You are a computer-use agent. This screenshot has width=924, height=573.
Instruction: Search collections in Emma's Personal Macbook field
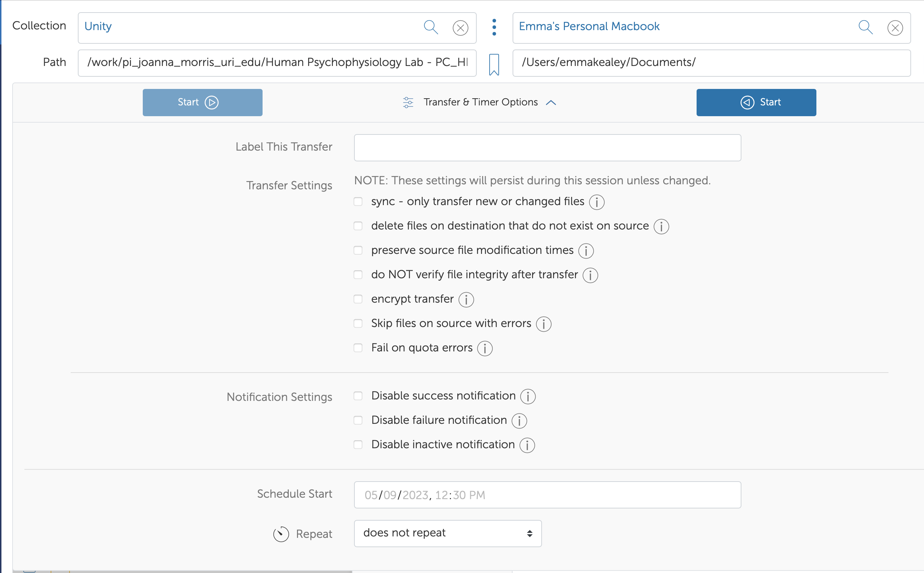click(865, 27)
